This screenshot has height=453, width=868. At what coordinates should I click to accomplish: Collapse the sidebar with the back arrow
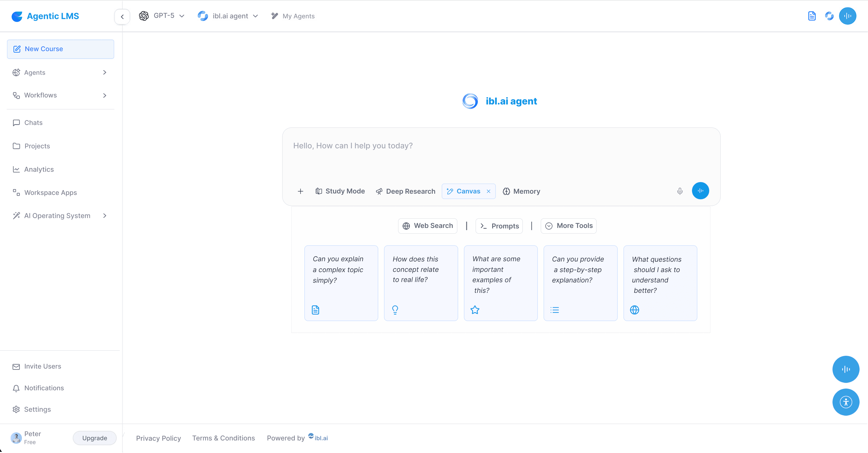(122, 16)
